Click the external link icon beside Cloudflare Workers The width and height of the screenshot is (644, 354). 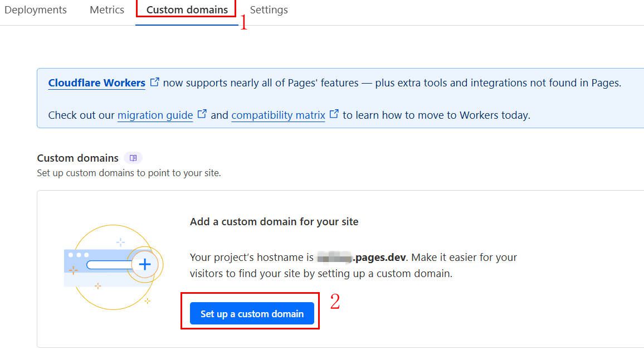point(154,82)
